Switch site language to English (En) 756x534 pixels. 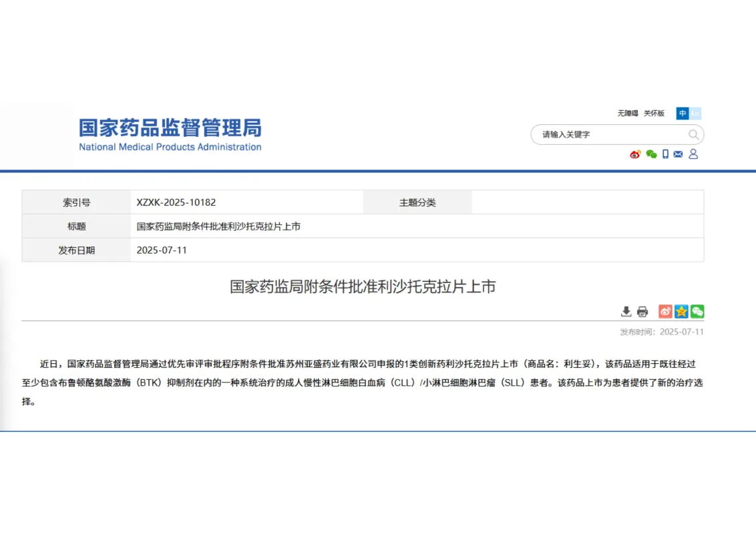pos(695,113)
